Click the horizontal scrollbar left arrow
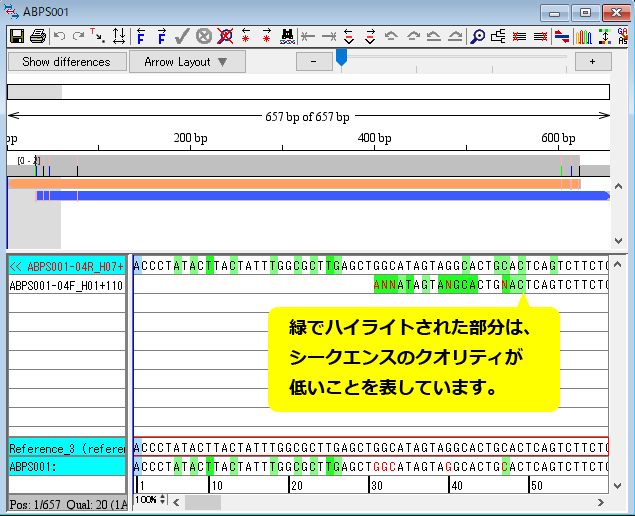 point(175,499)
